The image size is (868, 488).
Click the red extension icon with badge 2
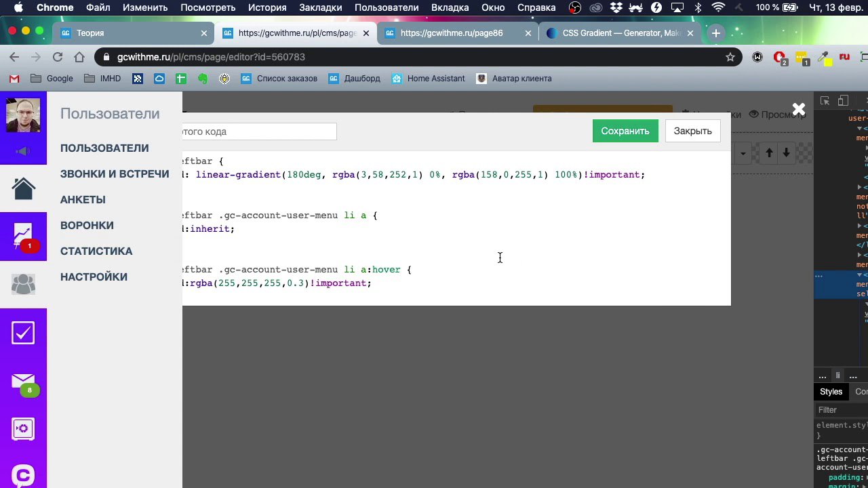coord(780,58)
